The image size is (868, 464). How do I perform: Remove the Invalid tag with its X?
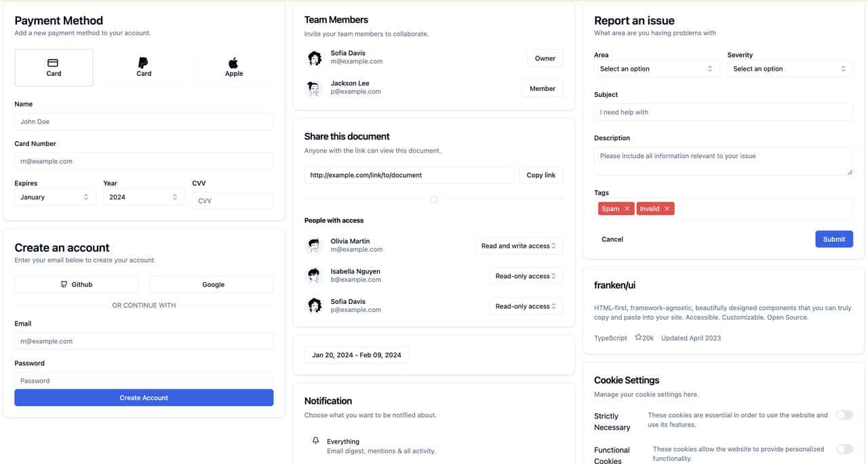[667, 209]
